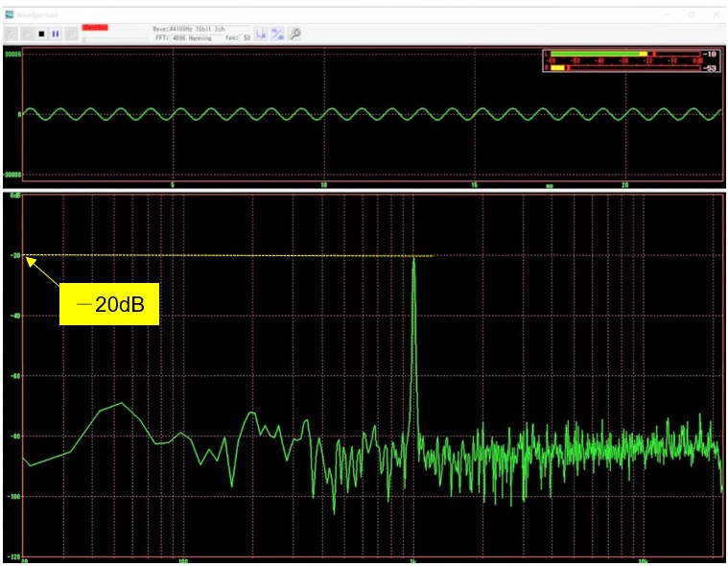This screenshot has height=566, width=728.
Task: Click the -18 peak readout of L meter
Action: [710, 54]
